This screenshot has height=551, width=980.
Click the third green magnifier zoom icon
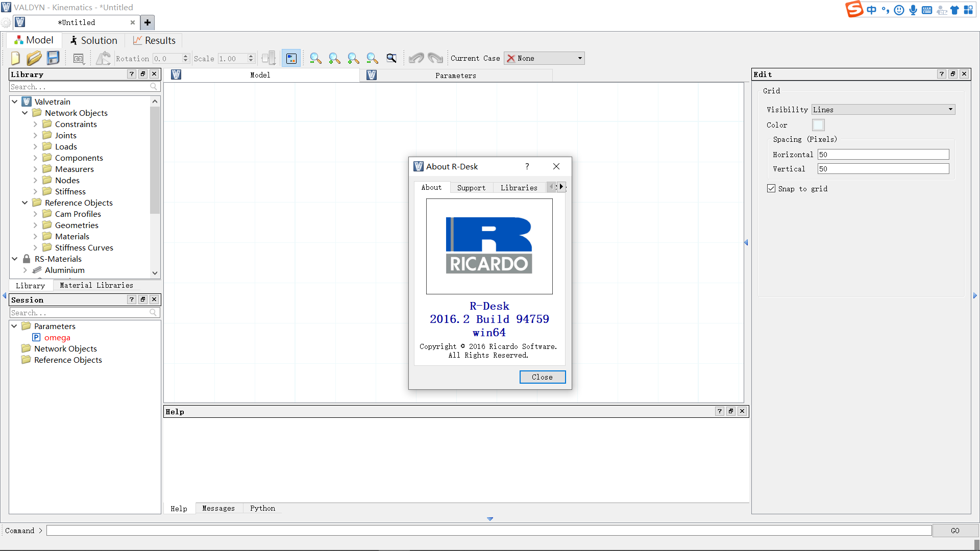(353, 58)
